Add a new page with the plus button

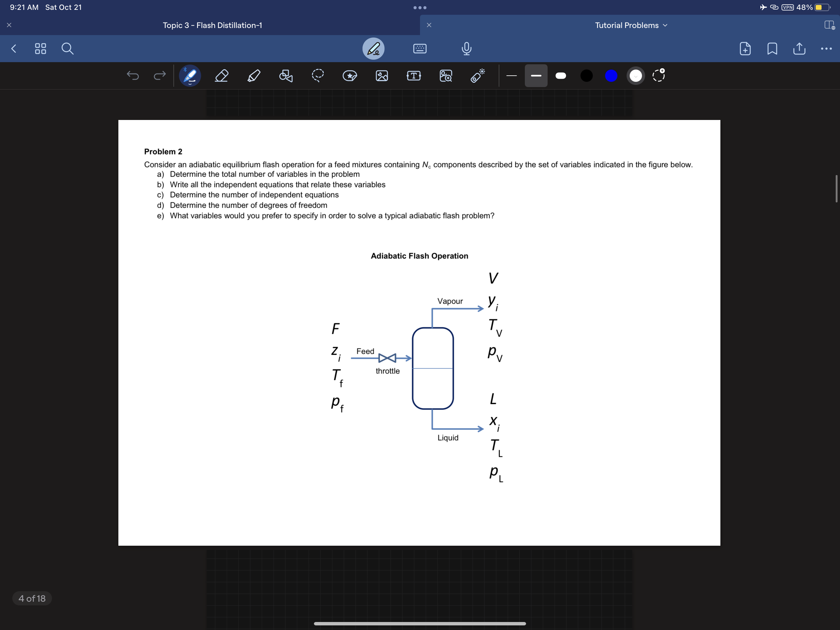(745, 49)
